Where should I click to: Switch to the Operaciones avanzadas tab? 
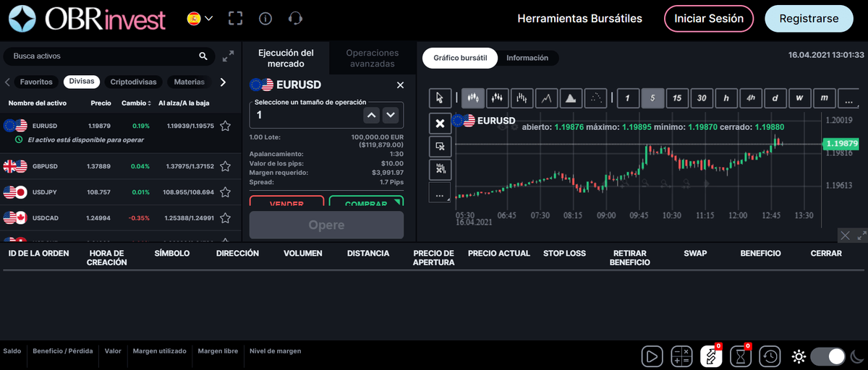point(372,59)
